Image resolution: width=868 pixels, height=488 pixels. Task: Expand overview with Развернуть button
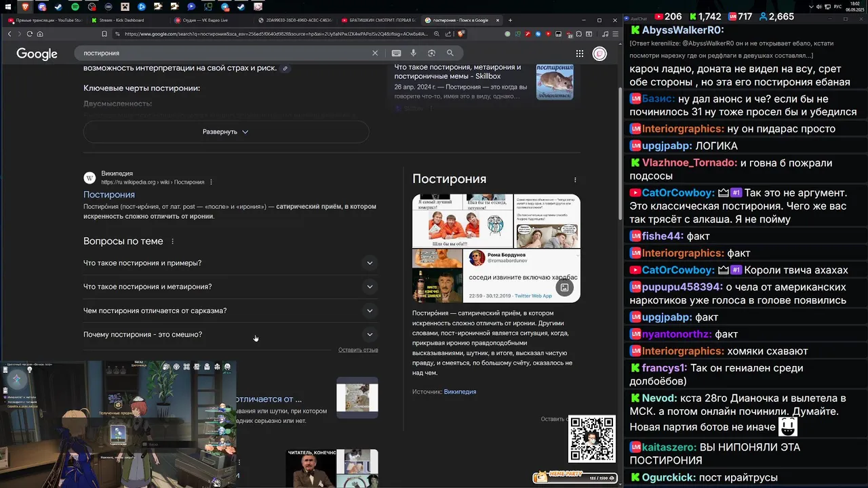tap(226, 131)
